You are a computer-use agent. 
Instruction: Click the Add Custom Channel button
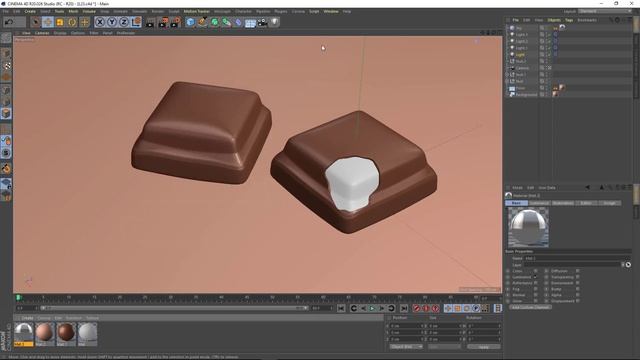tap(530, 307)
